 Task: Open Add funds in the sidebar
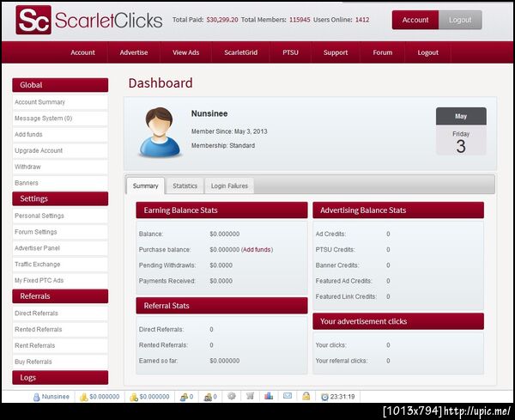[60, 134]
